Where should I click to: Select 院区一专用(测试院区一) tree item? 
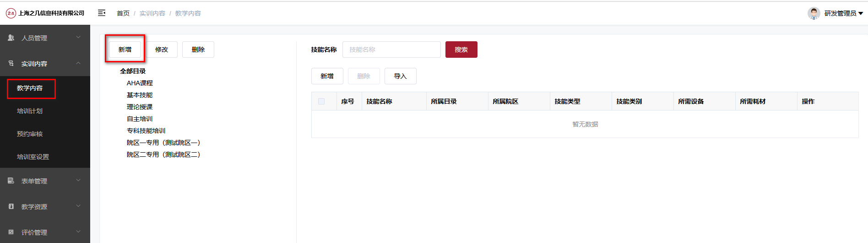[163, 143]
